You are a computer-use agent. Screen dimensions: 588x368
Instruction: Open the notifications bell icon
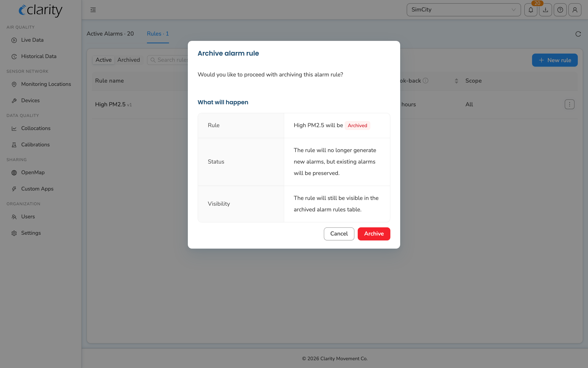click(531, 10)
